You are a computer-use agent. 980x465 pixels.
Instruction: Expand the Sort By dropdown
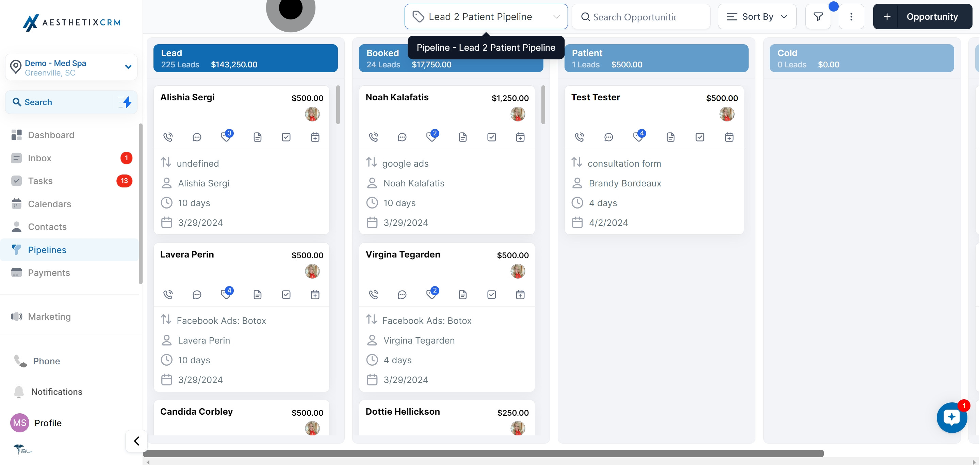coord(757,16)
